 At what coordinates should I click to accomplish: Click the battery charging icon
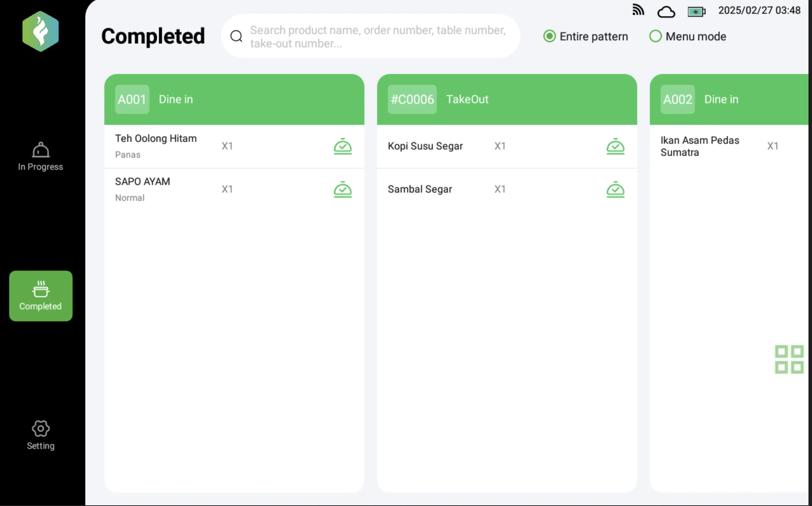pos(696,12)
